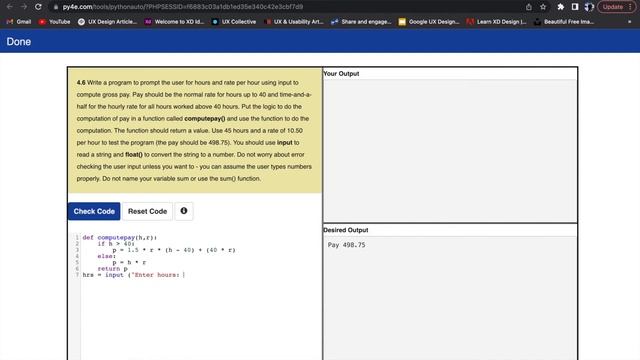Image resolution: width=640 pixels, height=360 pixels.
Task: Click the Update button in Chrome
Action: [x=613, y=7]
